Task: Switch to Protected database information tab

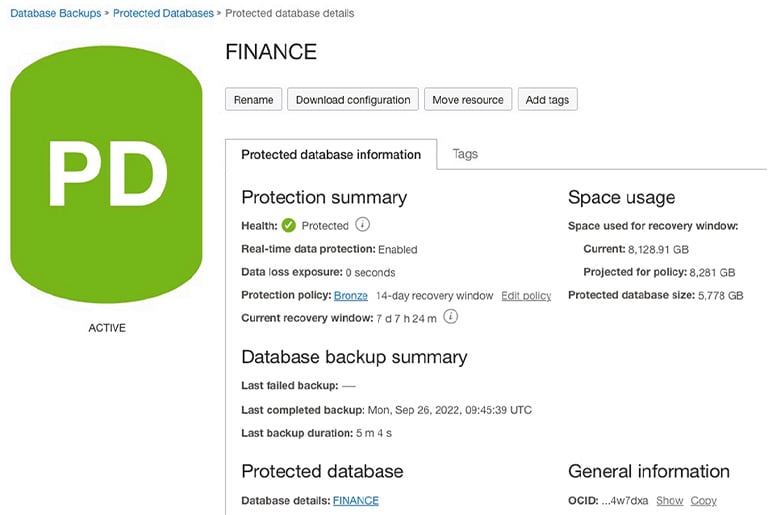Action: (x=331, y=155)
